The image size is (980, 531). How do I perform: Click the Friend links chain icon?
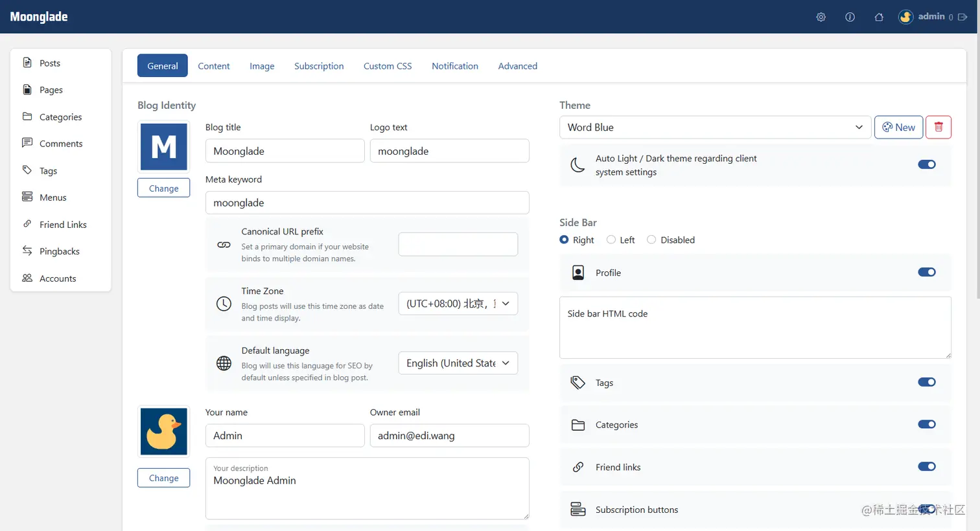[x=578, y=467]
